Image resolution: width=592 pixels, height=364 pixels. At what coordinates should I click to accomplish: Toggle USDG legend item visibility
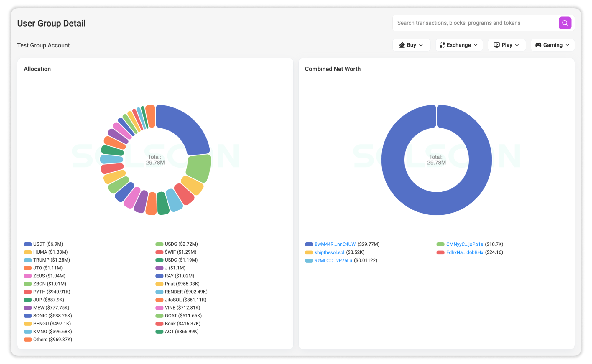(181, 244)
